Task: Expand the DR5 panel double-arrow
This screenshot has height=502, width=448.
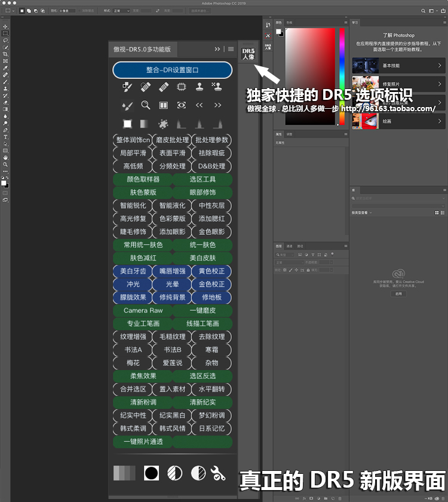Action: point(217,49)
